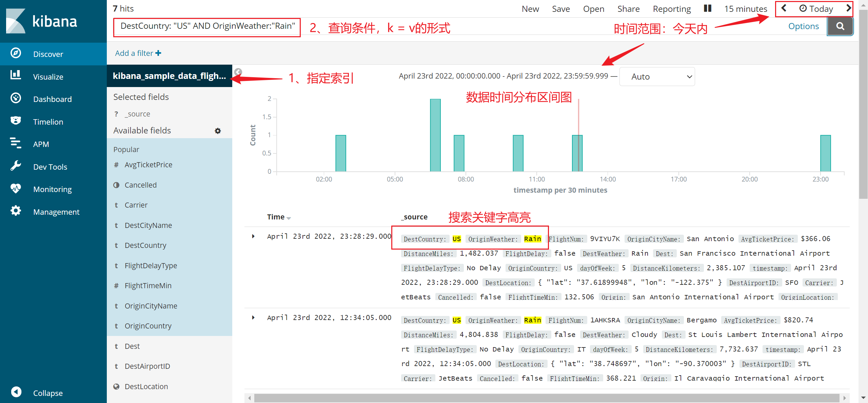This screenshot has width=868, height=403.
Task: Click the horizontal scrollbar under results
Action: pos(546,398)
